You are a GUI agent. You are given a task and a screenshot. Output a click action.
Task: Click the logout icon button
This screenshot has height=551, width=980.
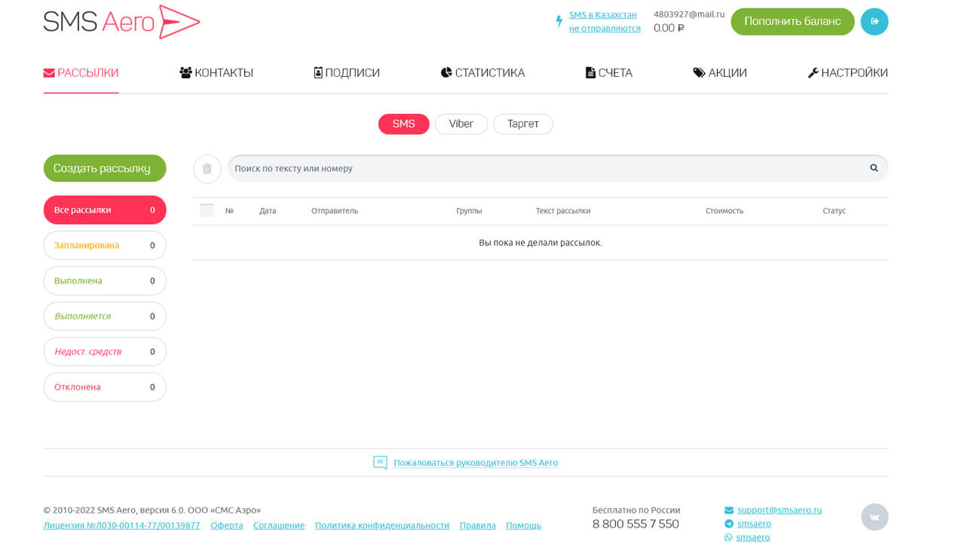pyautogui.click(x=874, y=22)
